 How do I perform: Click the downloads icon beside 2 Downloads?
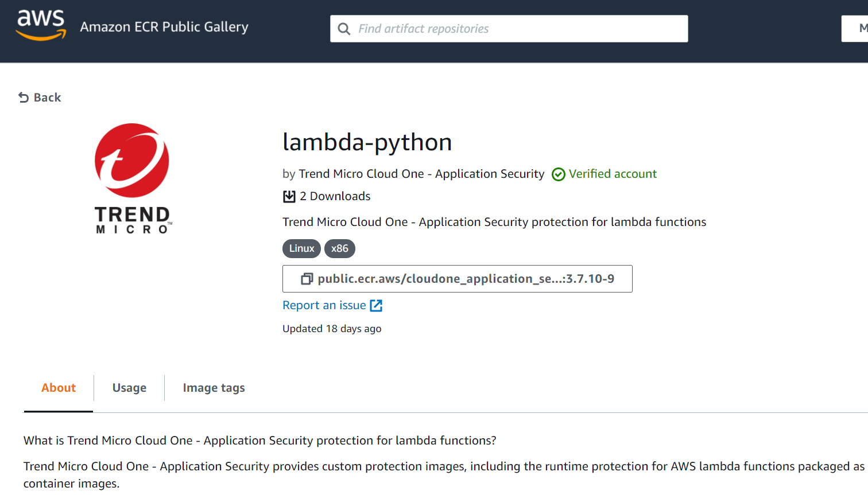coord(289,197)
